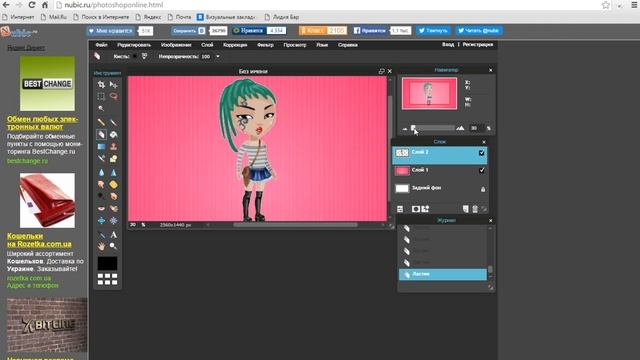Viewport: 640px width, 360px height.
Task: Select the Lasso tool
Action: 113,96
